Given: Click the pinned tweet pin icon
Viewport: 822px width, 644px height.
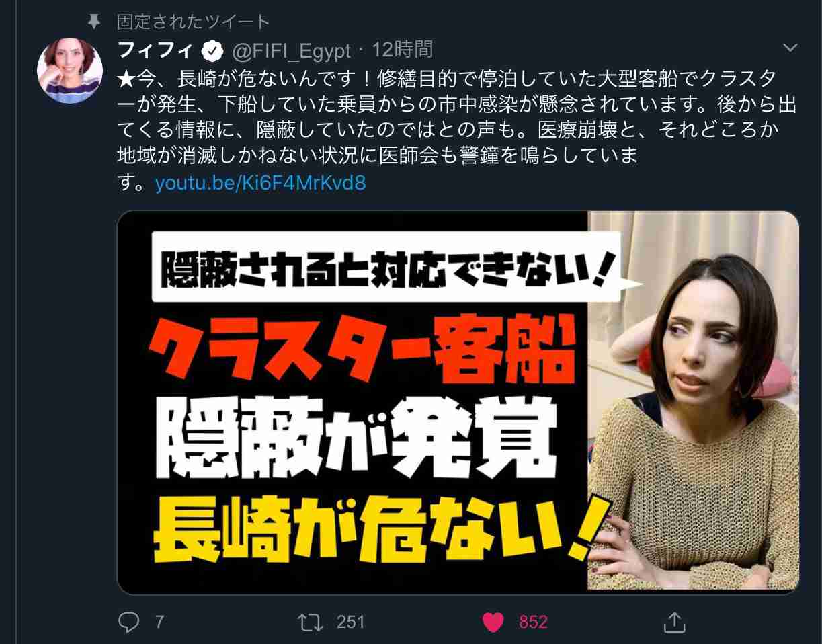Looking at the screenshot, I should [x=93, y=22].
